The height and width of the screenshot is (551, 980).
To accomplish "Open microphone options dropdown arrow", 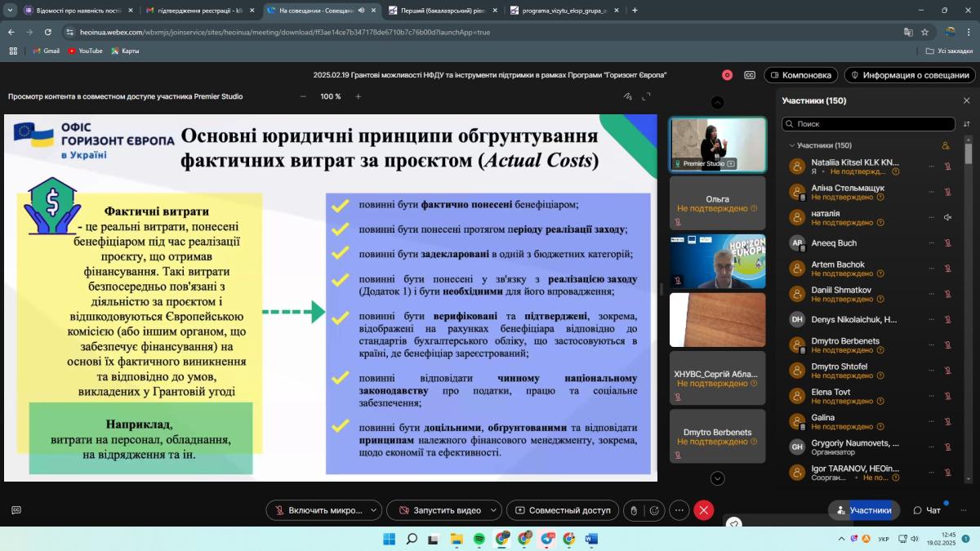I will pos(373,510).
